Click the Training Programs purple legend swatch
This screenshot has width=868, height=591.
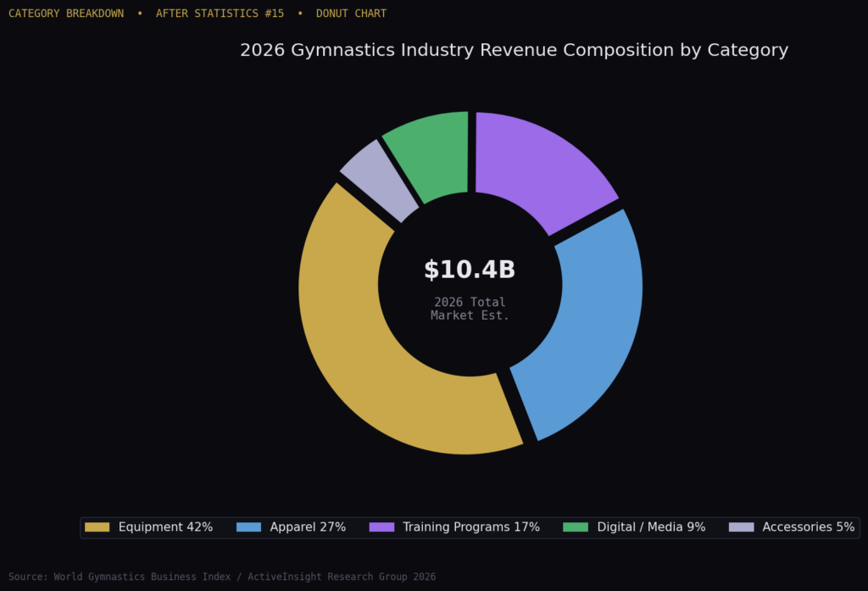tap(381, 527)
